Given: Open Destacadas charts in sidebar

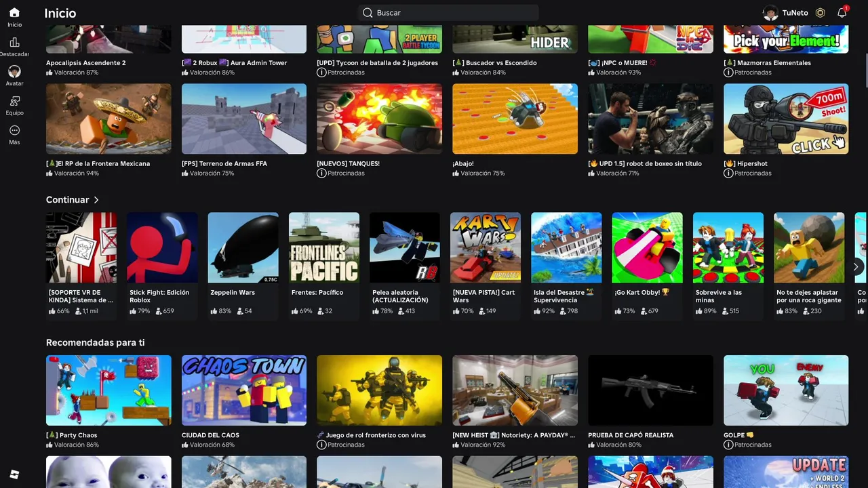Looking at the screenshot, I should (x=14, y=47).
